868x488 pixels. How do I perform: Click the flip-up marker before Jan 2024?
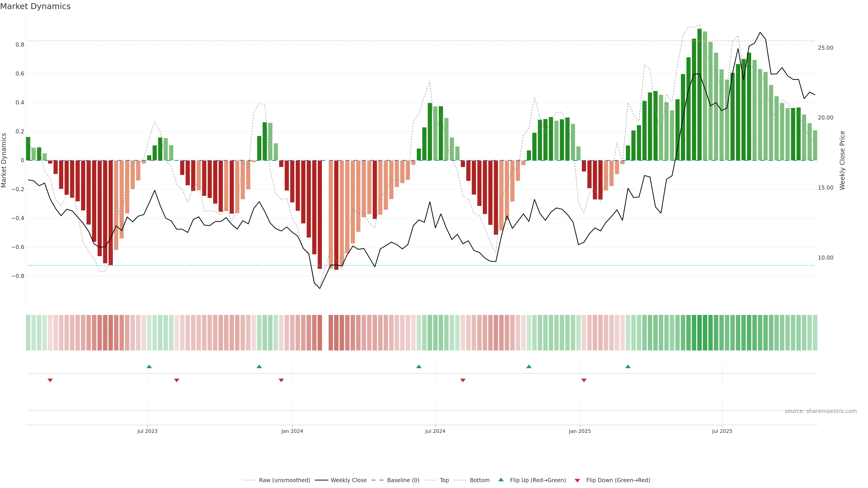click(x=259, y=366)
